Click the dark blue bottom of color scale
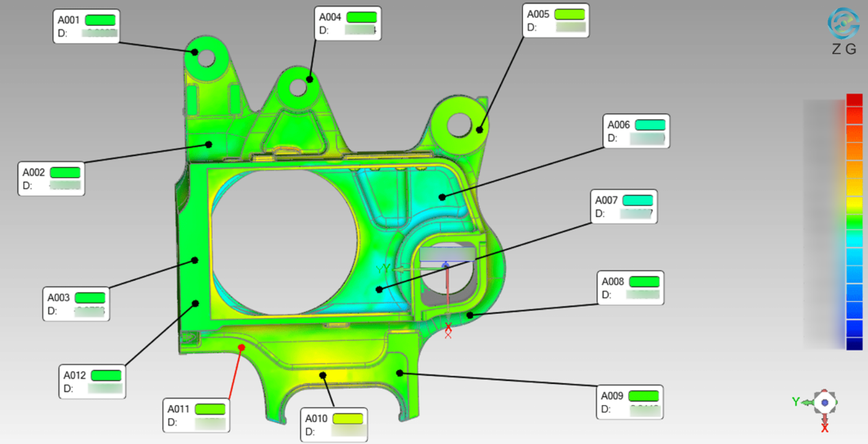Screen dimensions: 868x444 point(854,344)
